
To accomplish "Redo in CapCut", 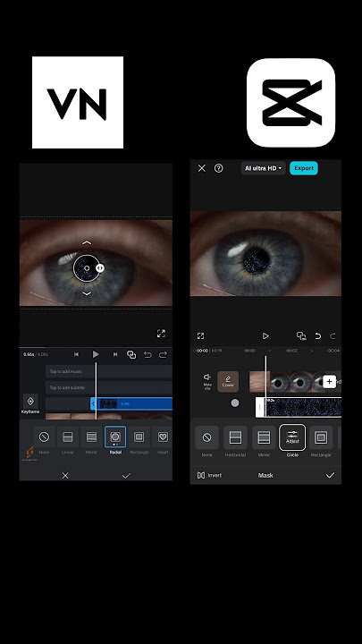I will 333,336.
